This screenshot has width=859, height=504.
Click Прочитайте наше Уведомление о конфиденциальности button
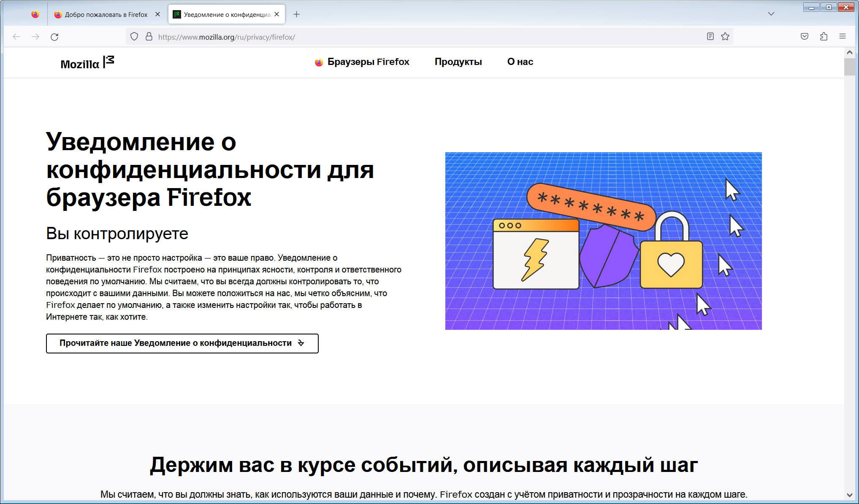tap(182, 343)
